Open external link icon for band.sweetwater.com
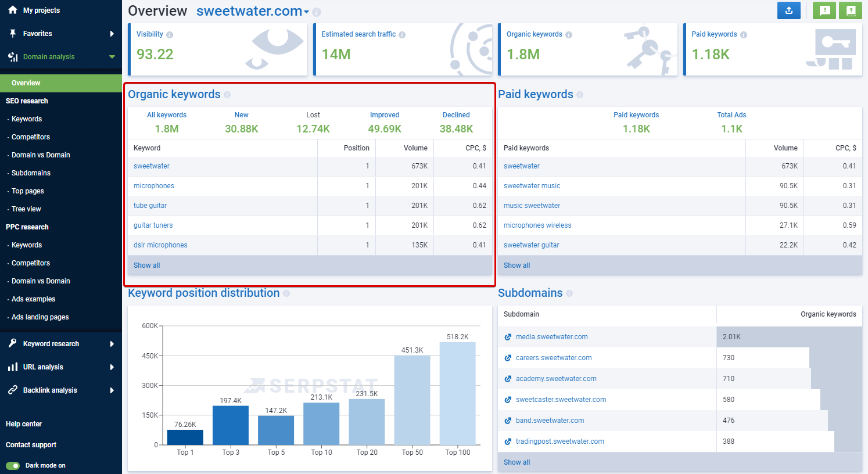This screenshot has height=474, width=868. [508, 421]
